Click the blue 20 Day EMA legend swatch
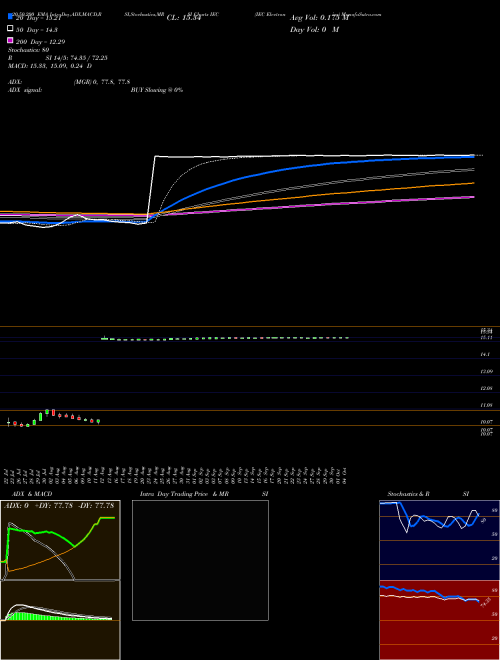The height and width of the screenshot is (660, 500). point(11,17)
